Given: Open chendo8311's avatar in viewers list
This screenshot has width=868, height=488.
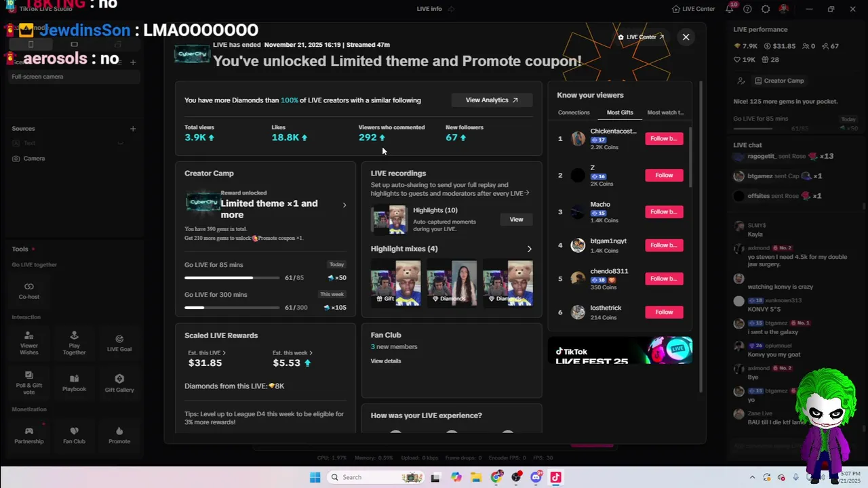Looking at the screenshot, I should click(x=578, y=279).
